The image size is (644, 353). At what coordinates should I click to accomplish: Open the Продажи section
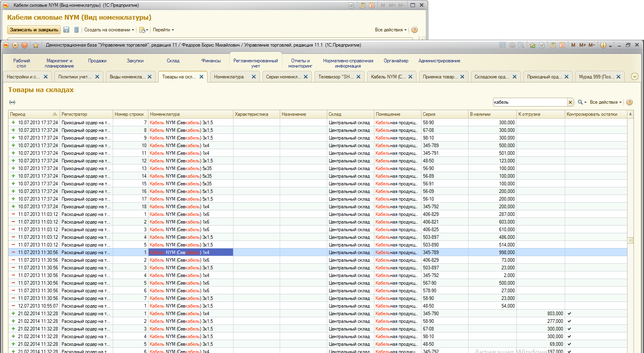click(x=97, y=61)
